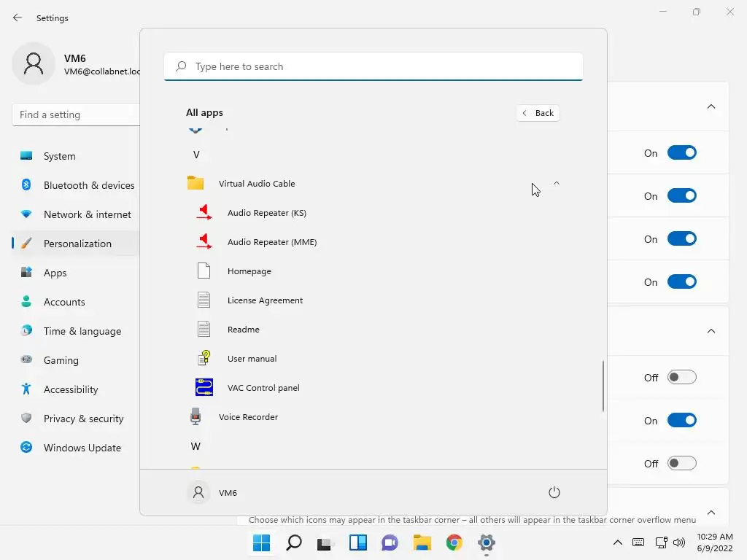Click the All apps list scrollbar
The width and height of the screenshot is (747, 560).
[x=603, y=386]
